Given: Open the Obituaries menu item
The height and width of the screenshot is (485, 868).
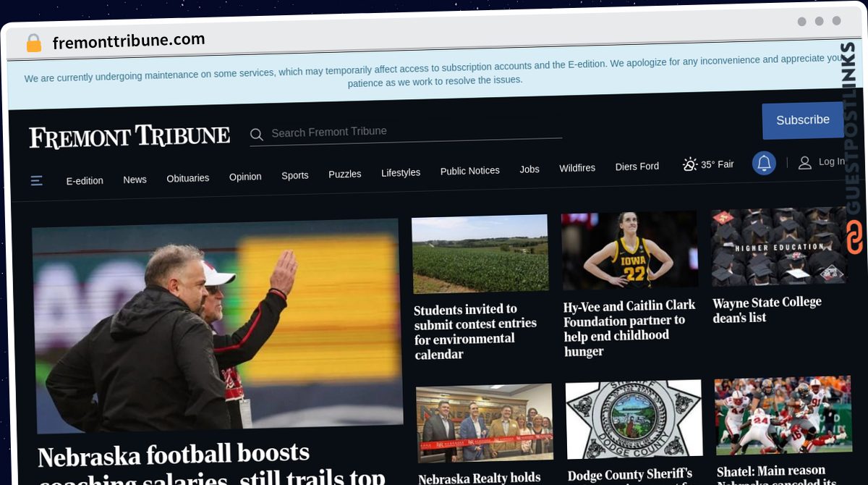Looking at the screenshot, I should 188,178.
